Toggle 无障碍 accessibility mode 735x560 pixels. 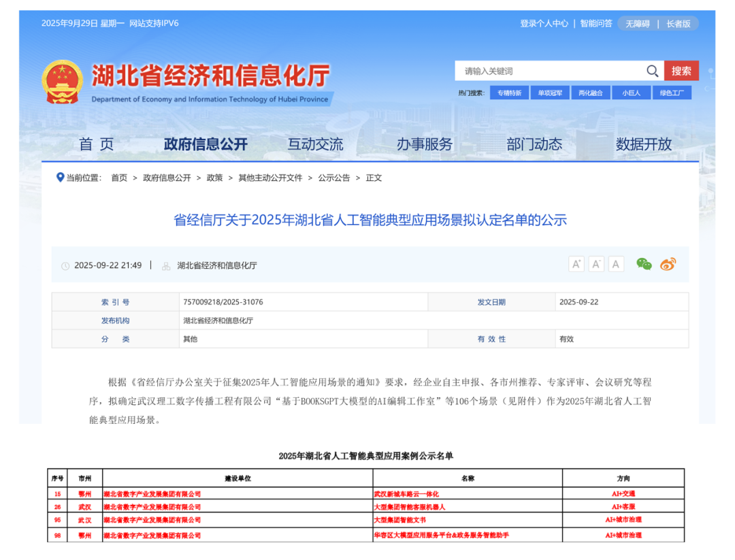coord(638,24)
